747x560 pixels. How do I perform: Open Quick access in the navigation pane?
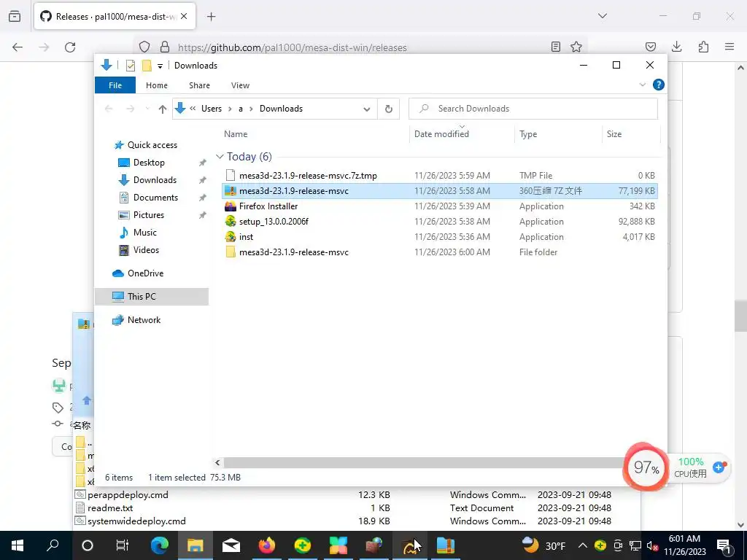coord(152,145)
